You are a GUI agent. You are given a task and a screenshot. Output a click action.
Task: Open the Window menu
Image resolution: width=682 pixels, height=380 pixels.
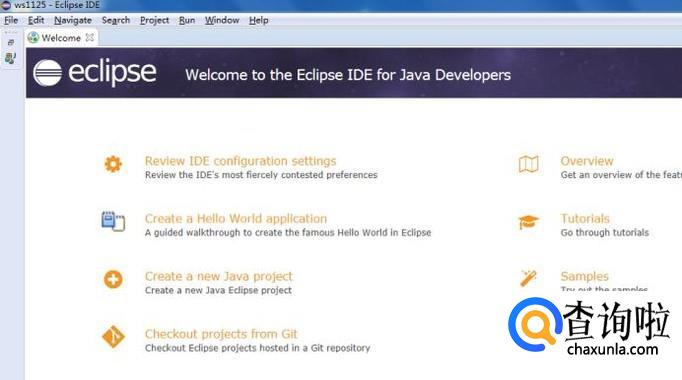222,20
